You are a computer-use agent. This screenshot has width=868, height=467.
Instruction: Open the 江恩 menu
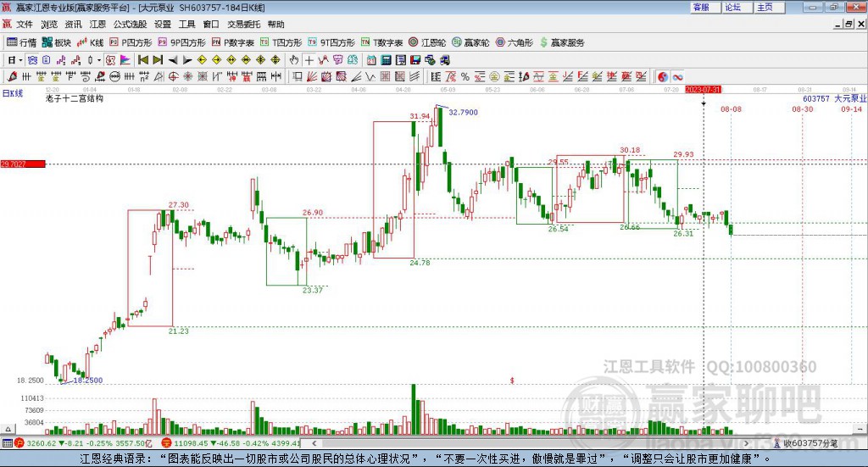tap(97, 25)
